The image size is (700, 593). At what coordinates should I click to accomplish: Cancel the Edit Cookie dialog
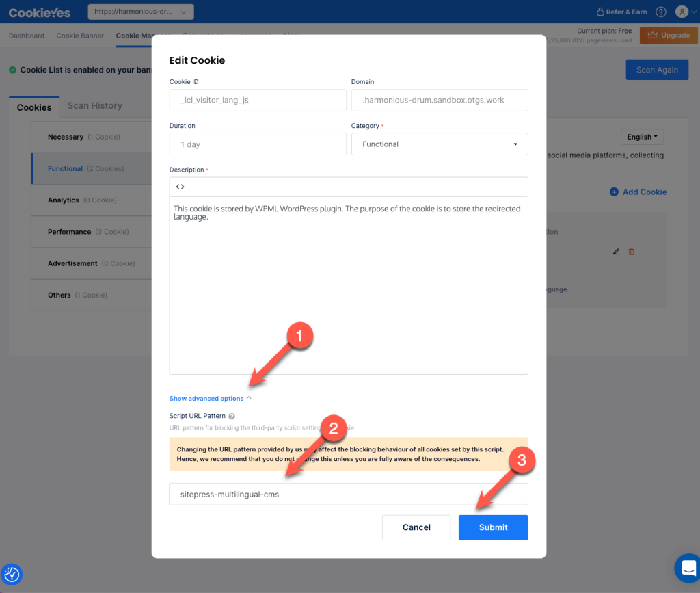pyautogui.click(x=416, y=527)
